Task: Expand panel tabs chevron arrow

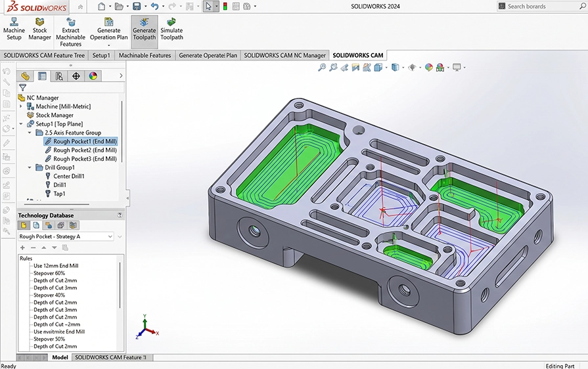Action: pos(121,76)
